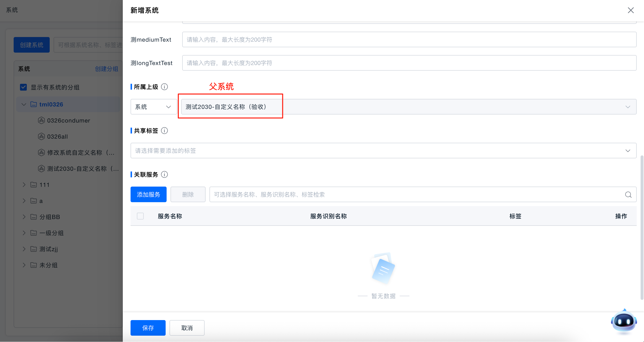Close the 新增系统 drawer panel
Image resolution: width=644 pixels, height=342 pixels.
point(631,10)
